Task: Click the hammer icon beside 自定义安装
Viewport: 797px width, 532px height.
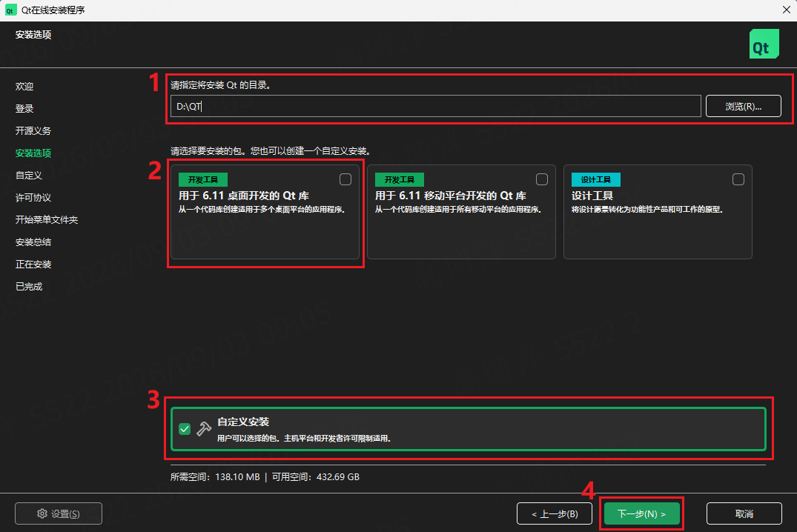Action: pos(204,429)
